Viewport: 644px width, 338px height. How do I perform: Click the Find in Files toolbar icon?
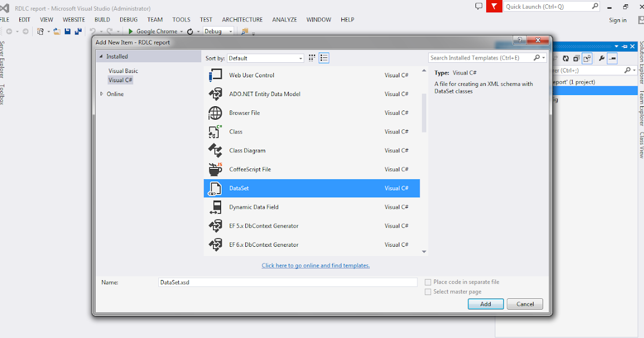[245, 32]
